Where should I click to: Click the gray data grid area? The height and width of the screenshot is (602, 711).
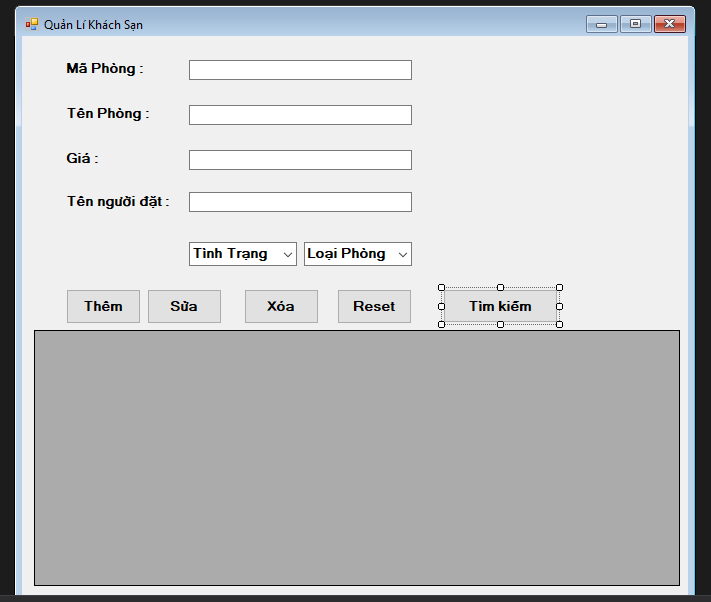357,458
